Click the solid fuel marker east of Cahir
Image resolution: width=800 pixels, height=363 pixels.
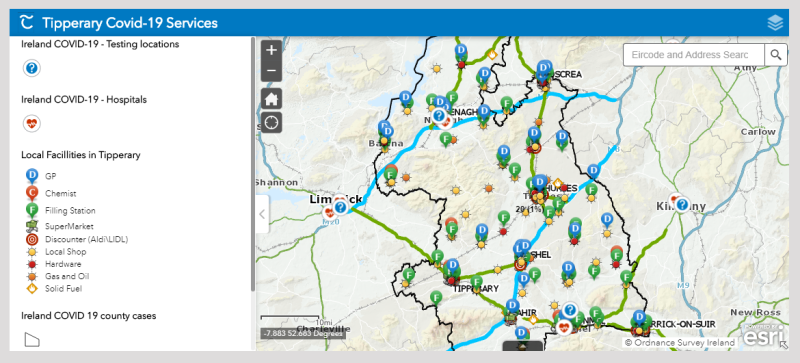[533, 320]
